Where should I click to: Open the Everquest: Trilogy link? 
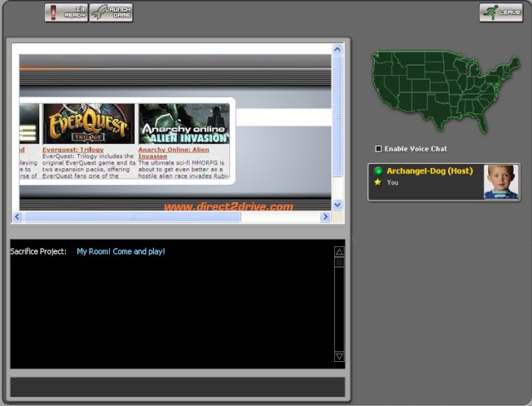(73, 150)
